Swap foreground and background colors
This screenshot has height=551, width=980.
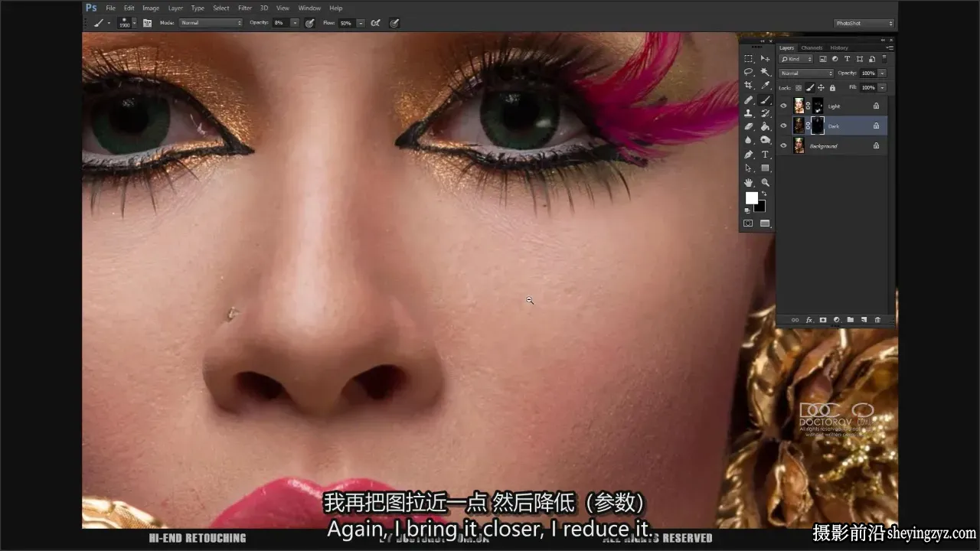click(x=763, y=194)
